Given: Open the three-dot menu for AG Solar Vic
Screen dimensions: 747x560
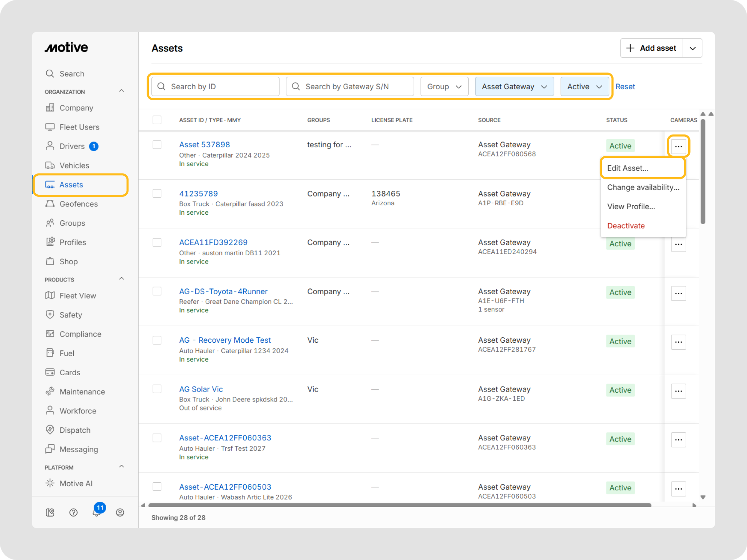Looking at the screenshot, I should click(678, 391).
